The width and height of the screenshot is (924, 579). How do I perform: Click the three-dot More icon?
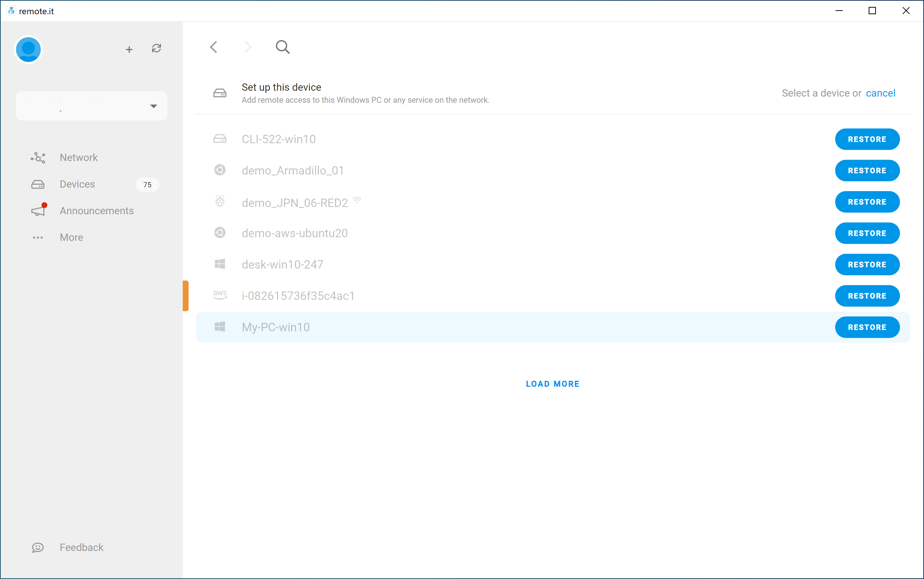(38, 238)
